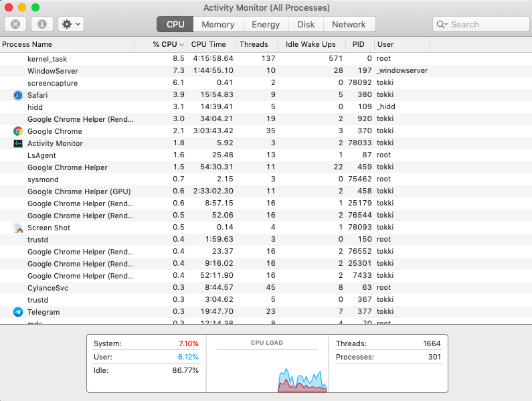Select the trustd process owned by root
Viewport: 532px width, 401px height.
point(266,240)
